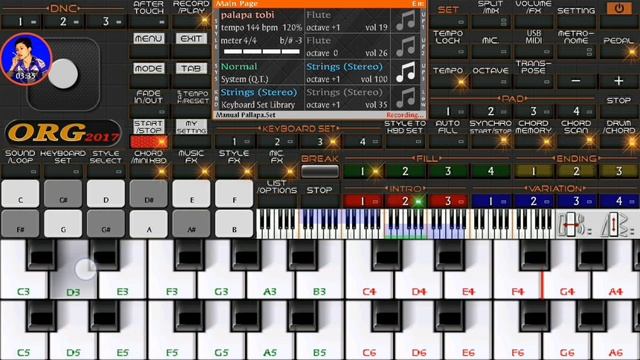Toggle Fade In/Out
Image resolution: width=640 pixels, height=360 pixels.
tap(149, 111)
